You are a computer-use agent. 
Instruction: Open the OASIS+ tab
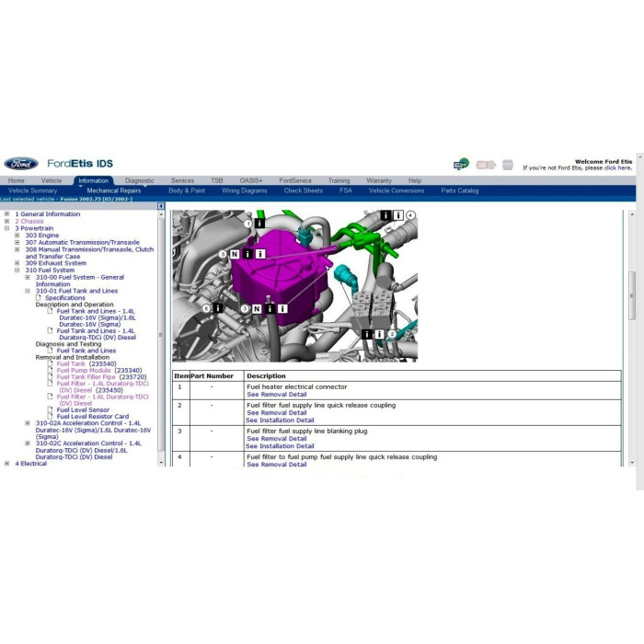251,180
